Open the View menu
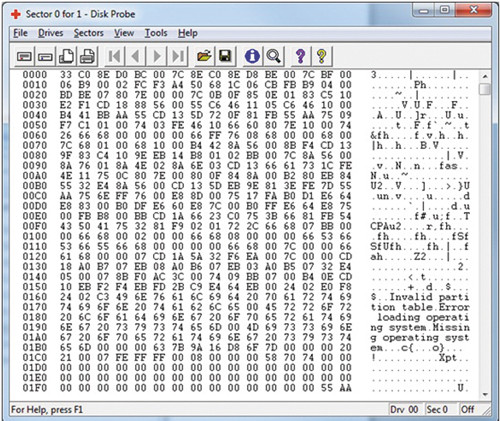This screenshot has height=421, width=500. [x=124, y=33]
